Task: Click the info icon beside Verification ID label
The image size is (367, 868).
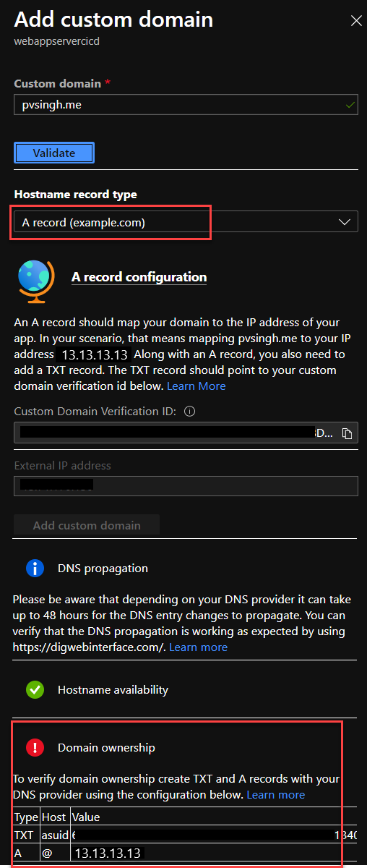Action: [190, 412]
